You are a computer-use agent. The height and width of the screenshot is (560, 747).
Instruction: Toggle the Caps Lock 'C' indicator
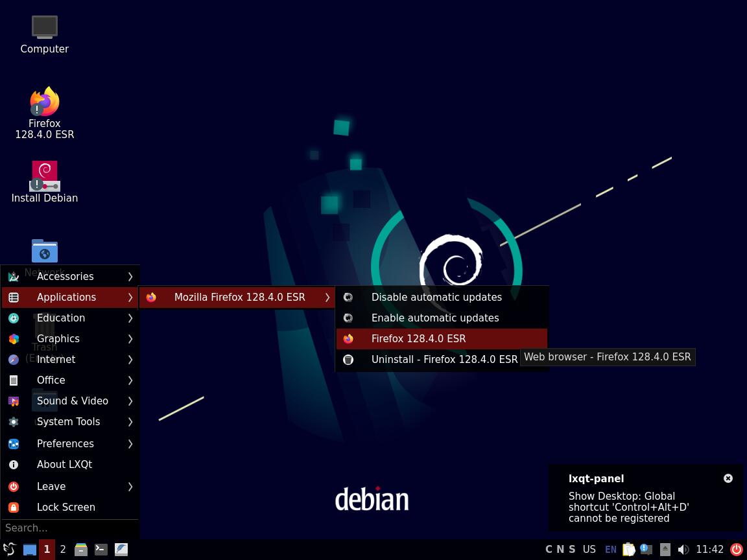[x=549, y=550]
